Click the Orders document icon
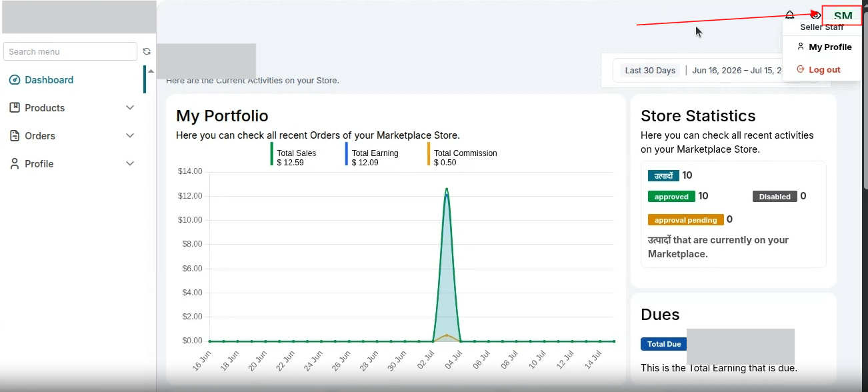Screen dimensions: 868x392 tap(15, 135)
